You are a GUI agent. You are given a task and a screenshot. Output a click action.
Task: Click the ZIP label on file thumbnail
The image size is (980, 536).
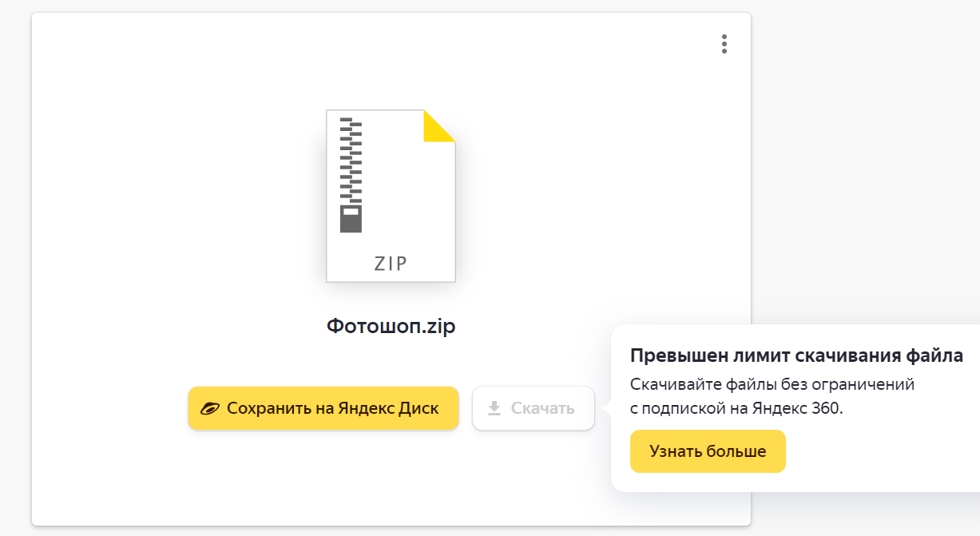(x=391, y=264)
